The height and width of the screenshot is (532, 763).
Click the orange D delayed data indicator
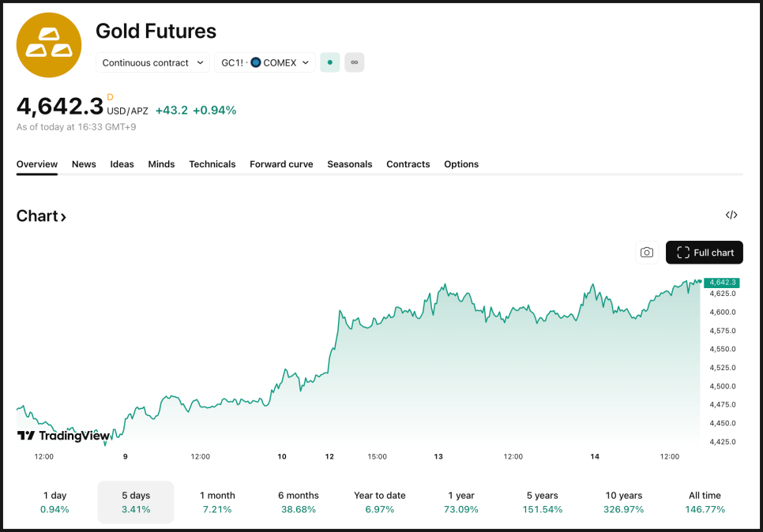[110, 97]
